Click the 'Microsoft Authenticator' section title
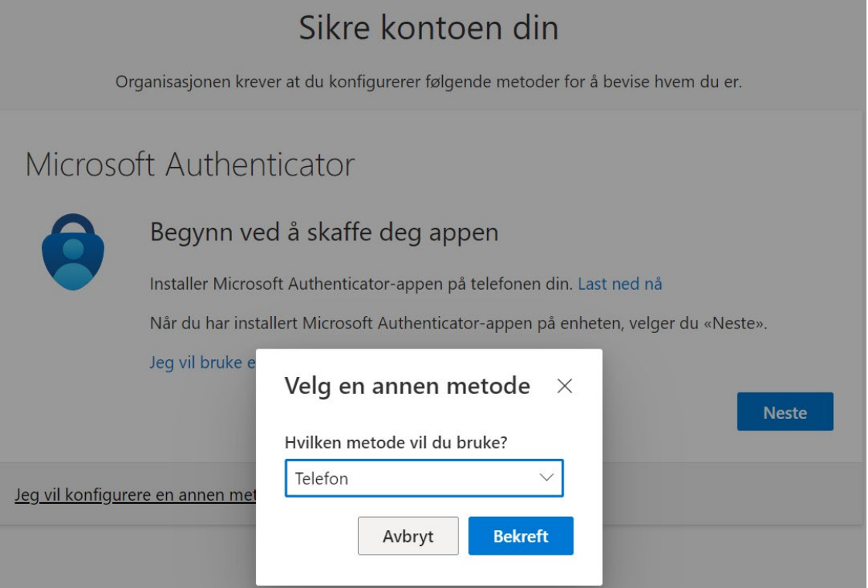 coord(190,165)
